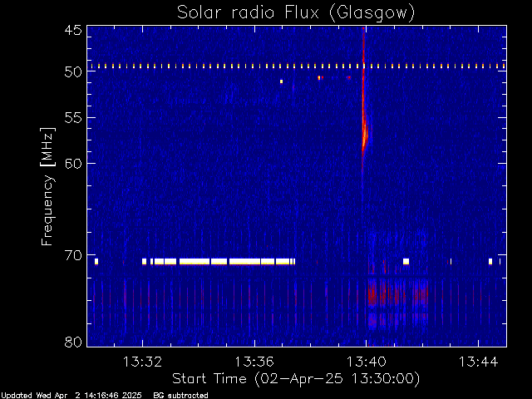Click the 13:40 time axis label

click(x=366, y=362)
